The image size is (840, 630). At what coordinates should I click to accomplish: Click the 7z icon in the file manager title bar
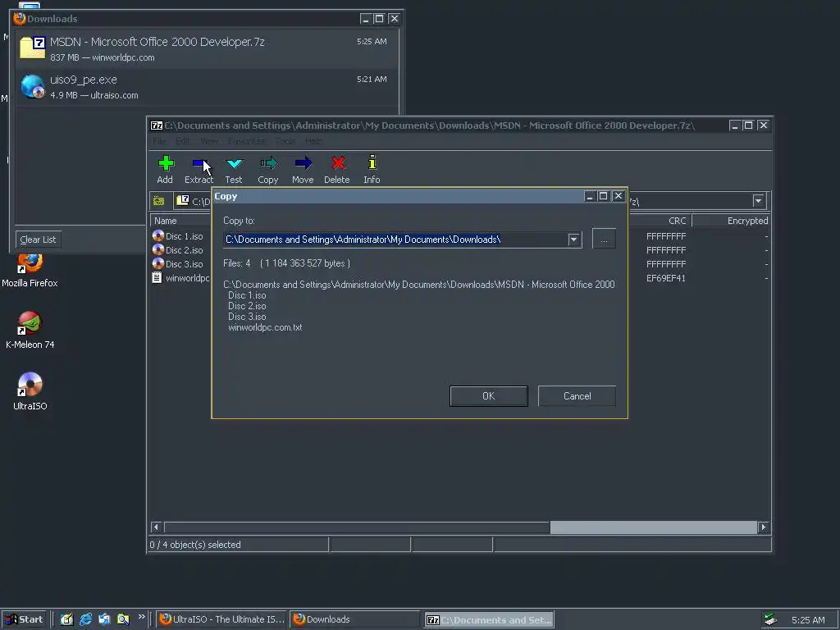pos(157,126)
